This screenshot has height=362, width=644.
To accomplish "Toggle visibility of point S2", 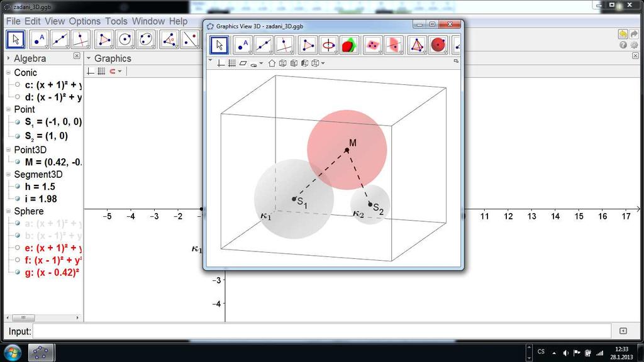I will [17, 136].
